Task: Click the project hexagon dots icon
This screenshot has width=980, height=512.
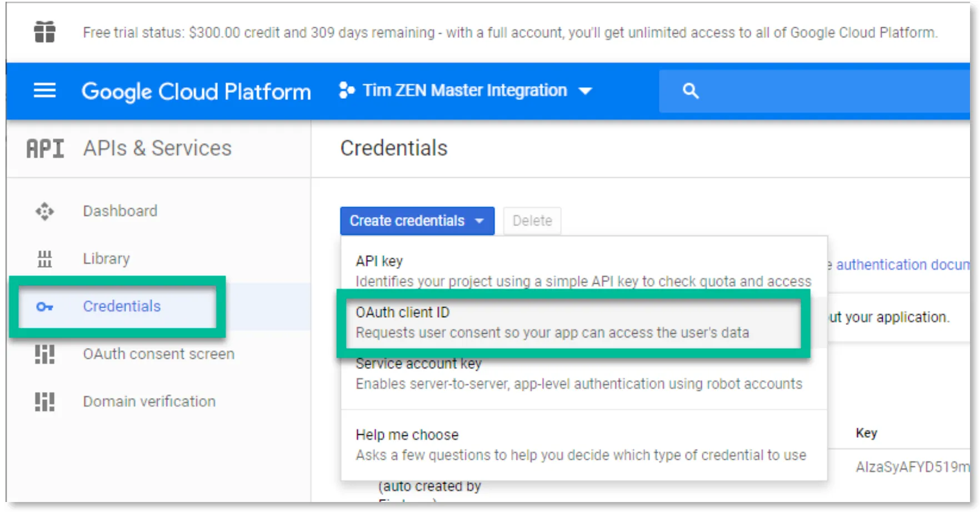Action: tap(347, 90)
